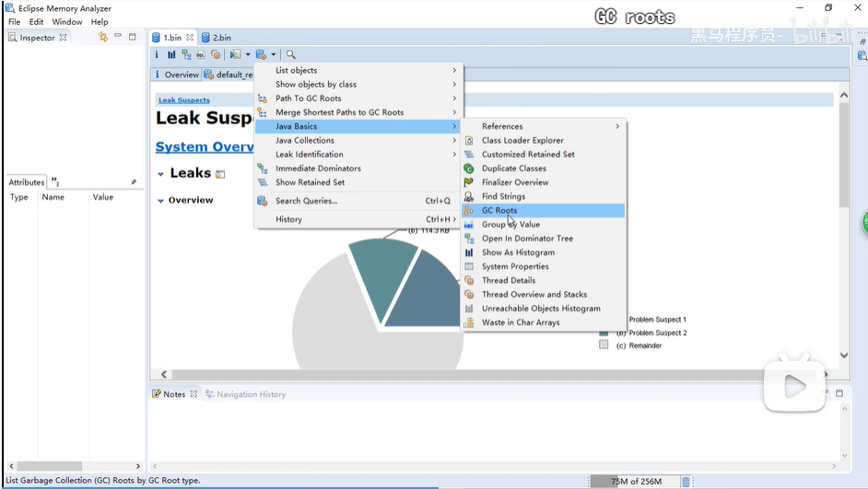The image size is (868, 489).
Task: Follow the System Overview link
Action: click(x=205, y=147)
